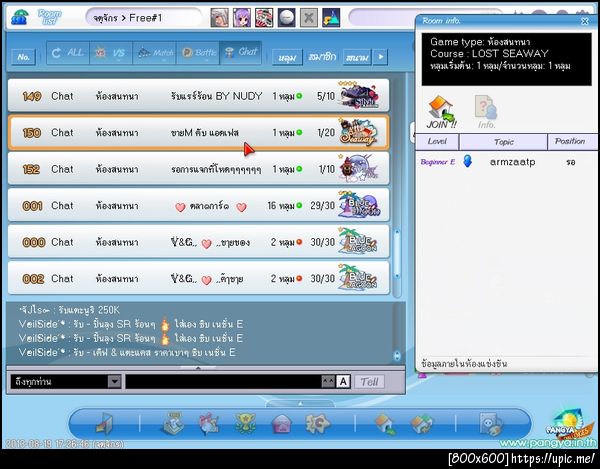Select room 152 รอการแจกที่โหดๆ
600x469 pixels.
[198, 169]
